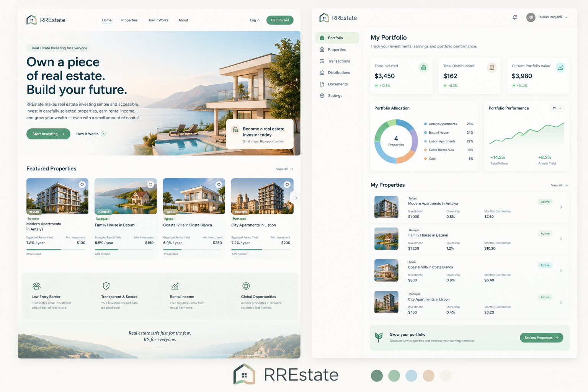Open the 1Y period dropdown in Portfolio Performance
Image resolution: width=588 pixels, height=392 pixels.
pyautogui.click(x=557, y=108)
